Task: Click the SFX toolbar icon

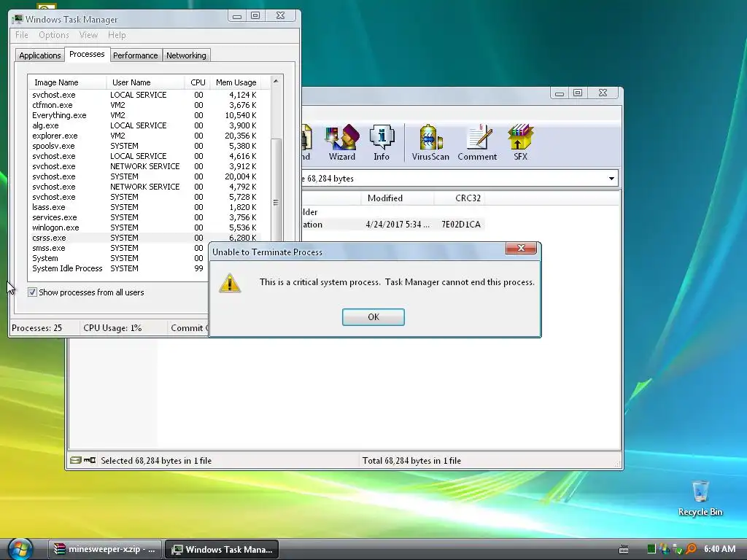Action: click(520, 143)
